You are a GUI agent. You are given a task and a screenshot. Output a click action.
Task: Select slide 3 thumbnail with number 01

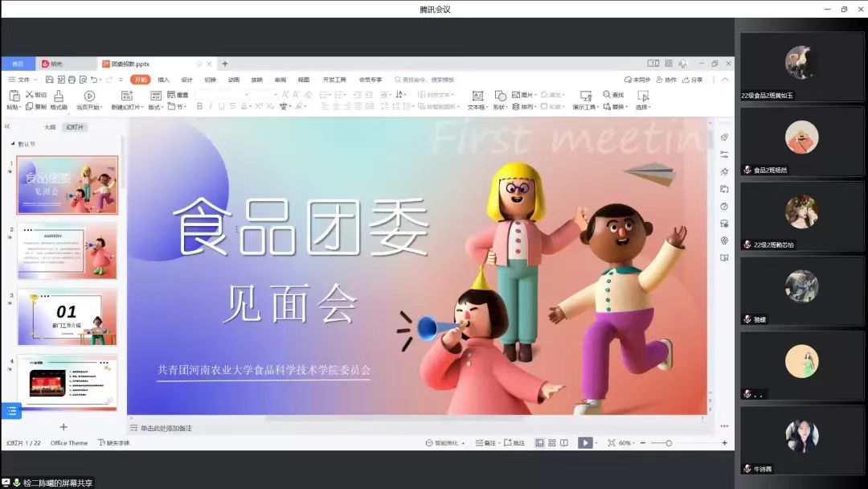(68, 316)
